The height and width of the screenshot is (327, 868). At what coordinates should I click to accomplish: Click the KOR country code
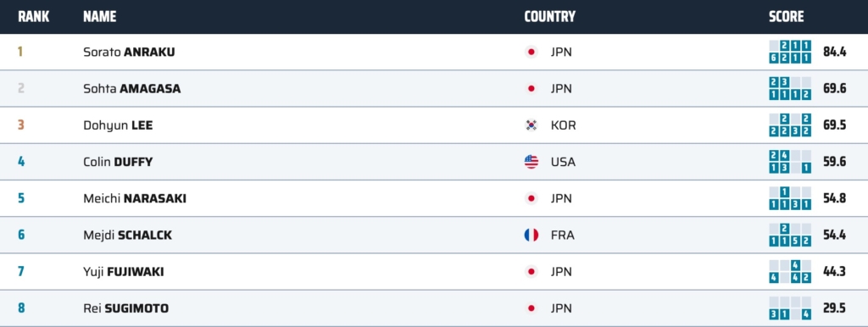pos(564,125)
